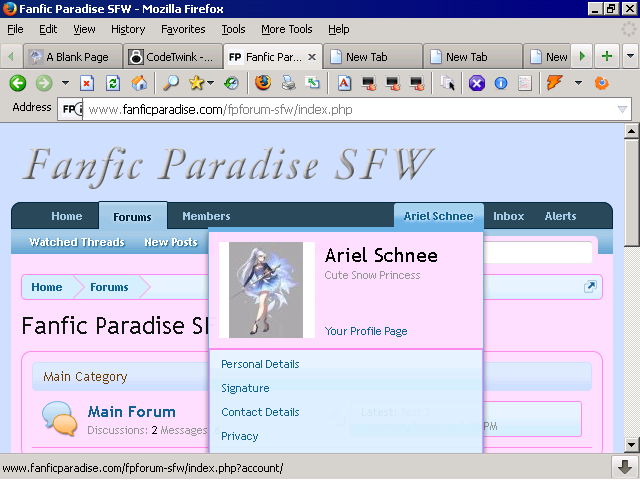Click the blue info circle icon
Viewport: 640px width, 480px height.
tap(501, 83)
